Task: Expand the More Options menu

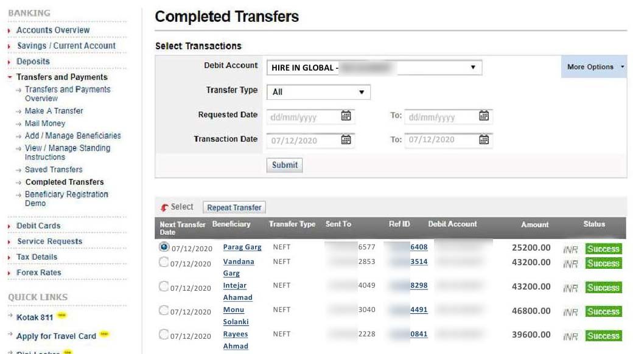Action: [593, 67]
